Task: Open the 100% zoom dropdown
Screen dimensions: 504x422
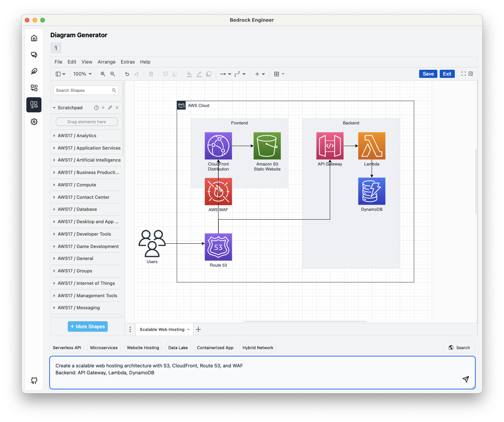Action: coord(83,74)
